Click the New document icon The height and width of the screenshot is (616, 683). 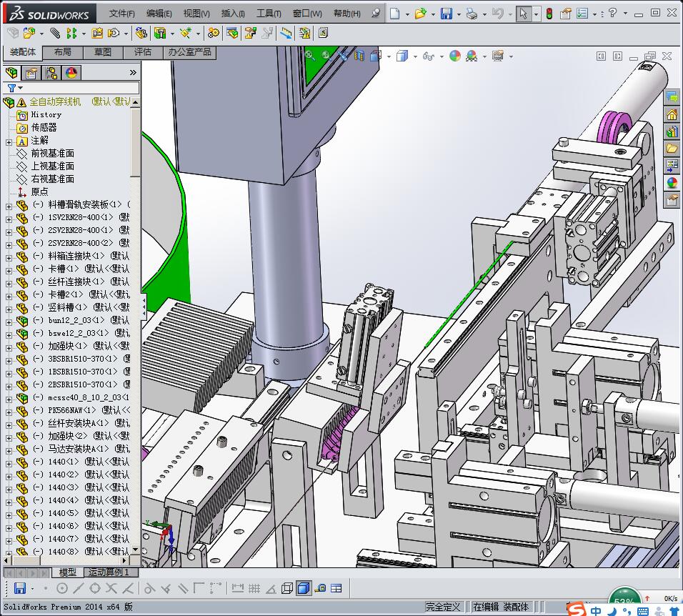[x=395, y=14]
